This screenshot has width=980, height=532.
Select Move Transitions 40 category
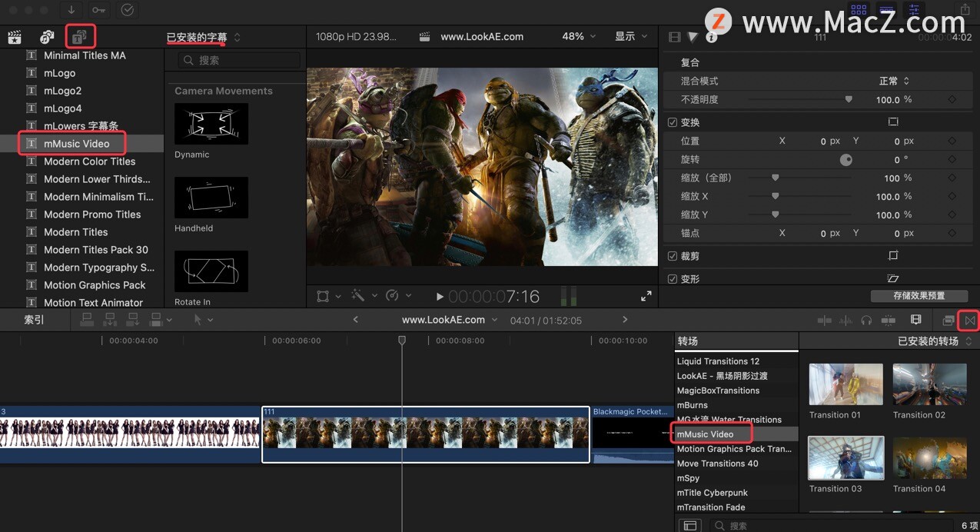(717, 464)
